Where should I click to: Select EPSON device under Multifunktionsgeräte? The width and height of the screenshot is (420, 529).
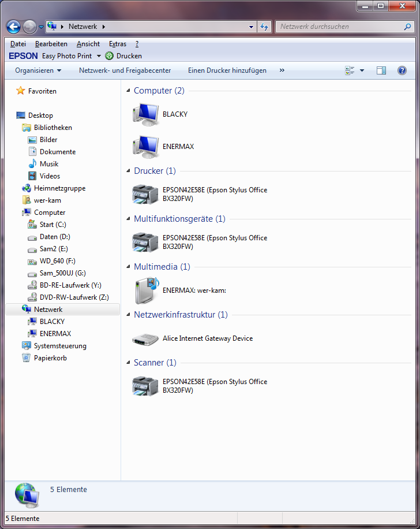(x=200, y=242)
